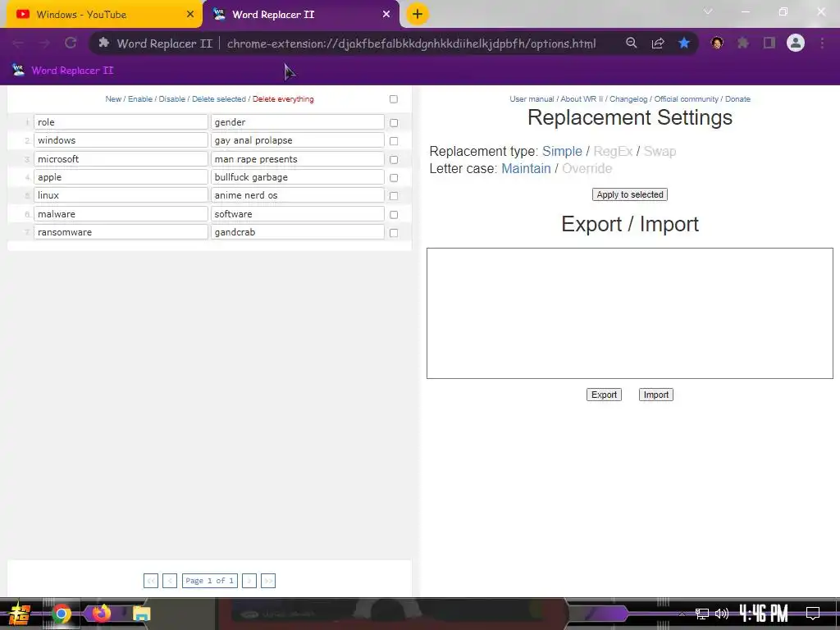Open a new tab with plus button
The height and width of the screenshot is (630, 840).
coord(418,14)
